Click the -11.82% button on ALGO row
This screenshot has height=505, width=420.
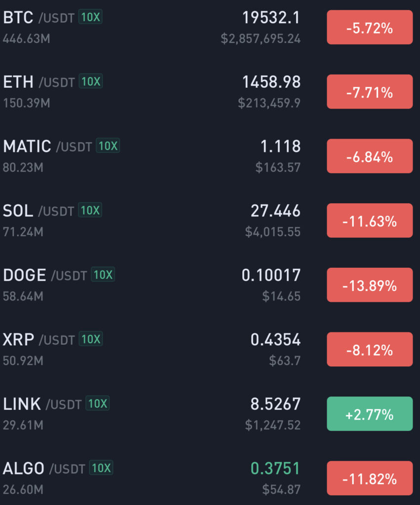[369, 478]
